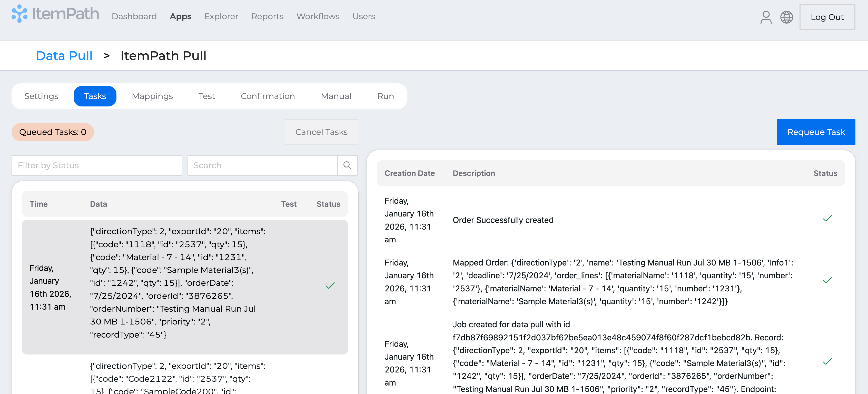Open the user profile icon

(x=766, y=17)
